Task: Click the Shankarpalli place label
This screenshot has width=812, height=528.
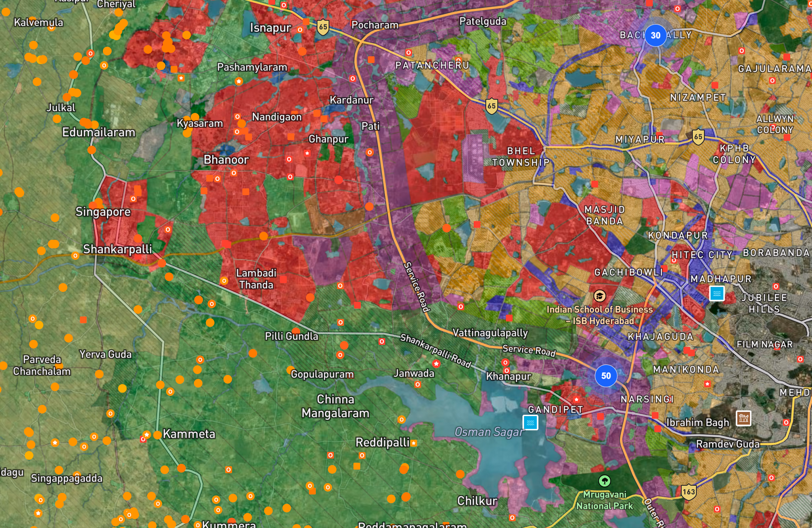Action: [x=118, y=249]
